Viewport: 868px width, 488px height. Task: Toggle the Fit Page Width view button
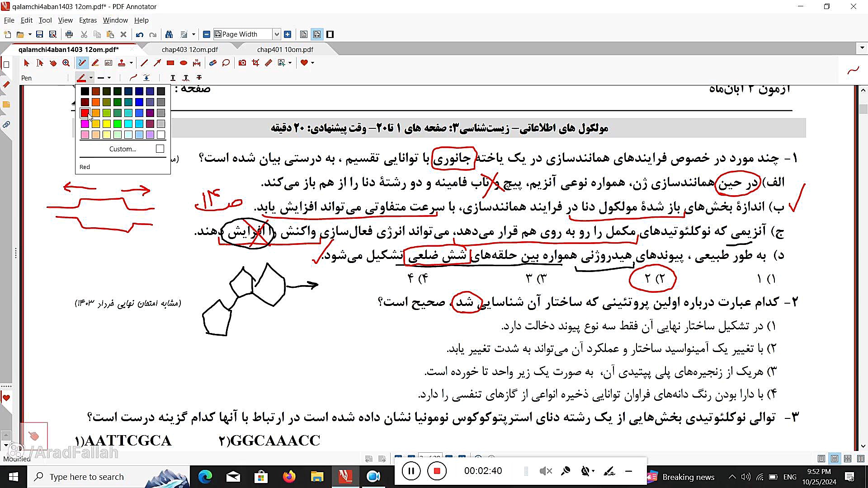coord(317,34)
